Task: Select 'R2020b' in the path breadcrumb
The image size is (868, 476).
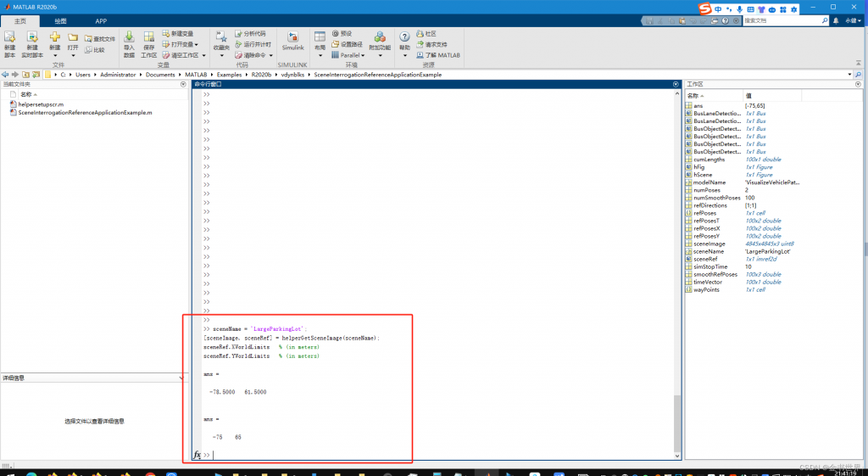Action: point(261,75)
